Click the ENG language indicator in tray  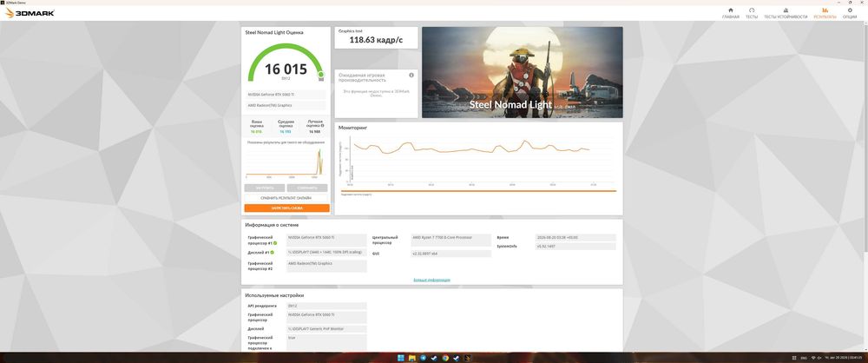point(804,358)
